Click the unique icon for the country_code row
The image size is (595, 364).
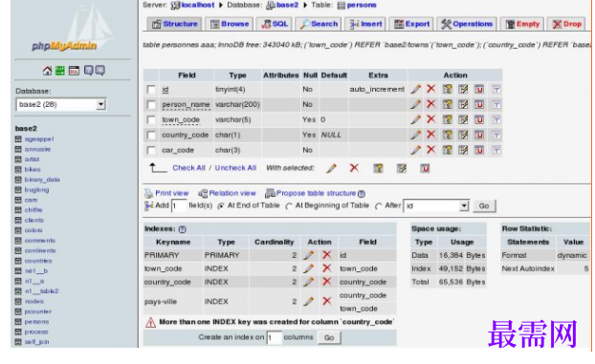[479, 135]
